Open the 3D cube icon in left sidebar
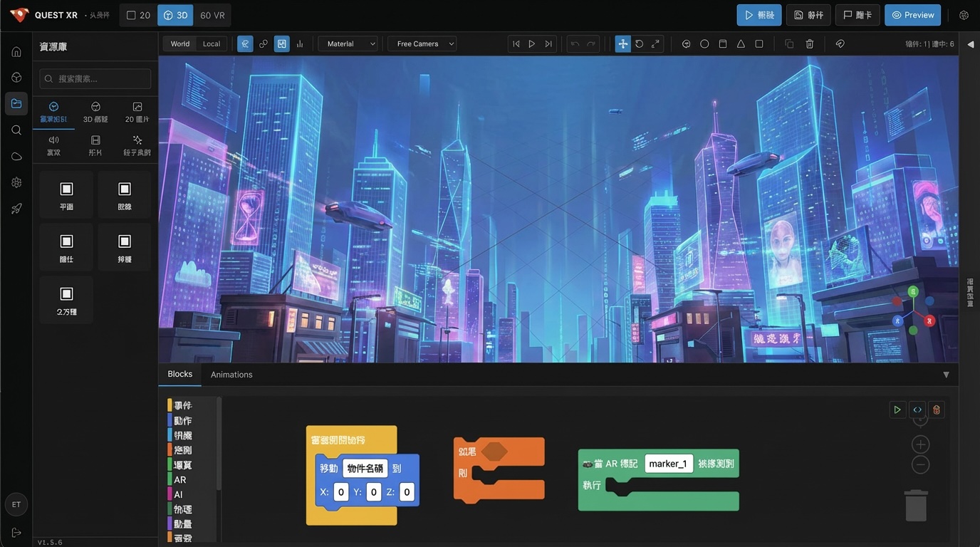The image size is (980, 547). pos(16,77)
